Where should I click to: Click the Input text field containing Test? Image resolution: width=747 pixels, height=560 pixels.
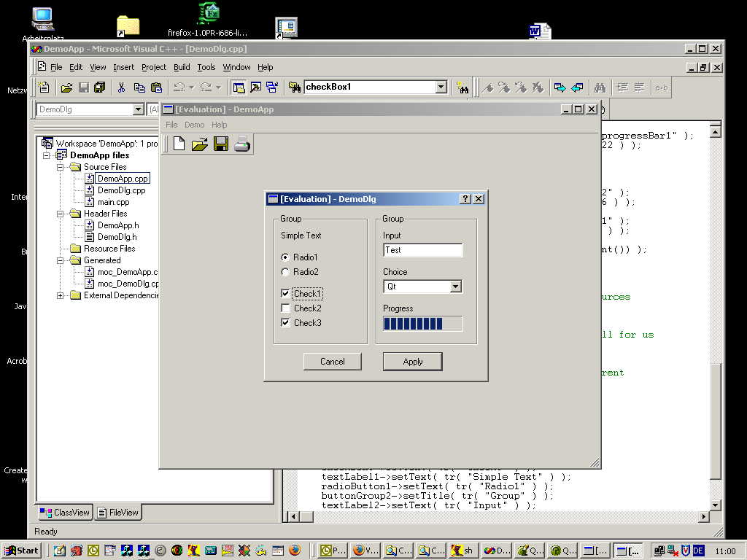(422, 250)
